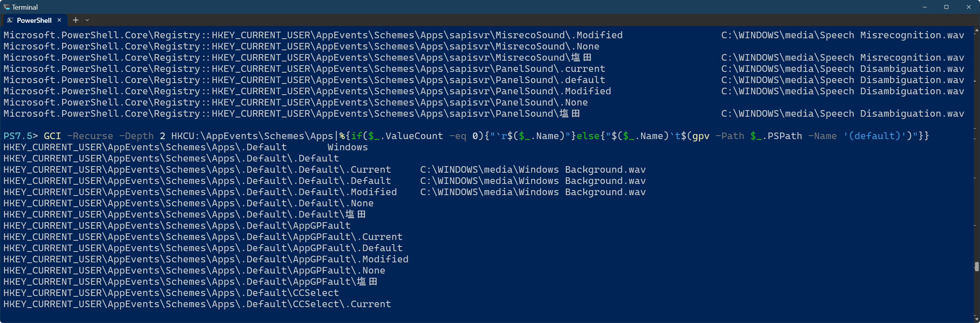Viewport: 980px width, 323px height.
Task: Click the scrollbar down arrow
Action: [977, 319]
